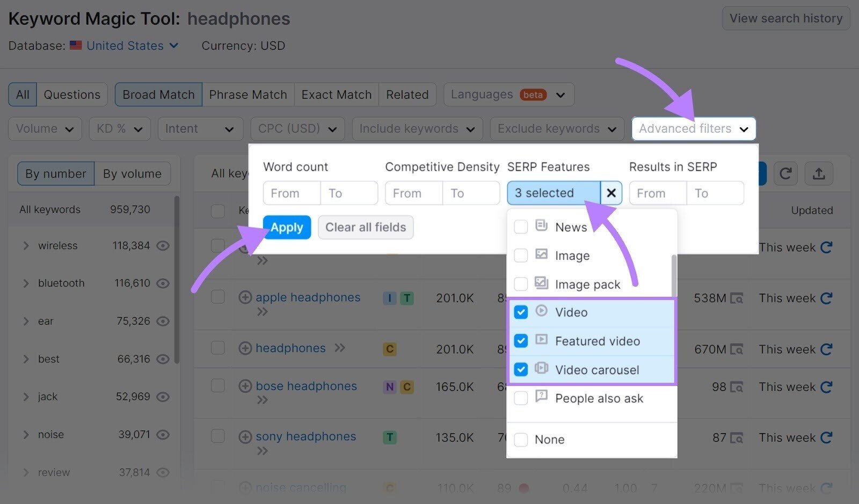Hide the wireless keyword group

pos(163,246)
